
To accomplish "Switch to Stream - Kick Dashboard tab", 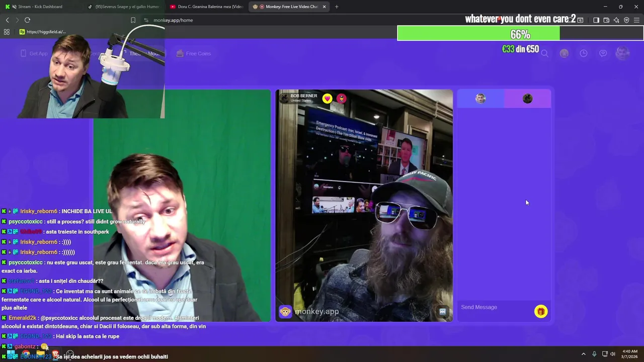I will coord(40,7).
